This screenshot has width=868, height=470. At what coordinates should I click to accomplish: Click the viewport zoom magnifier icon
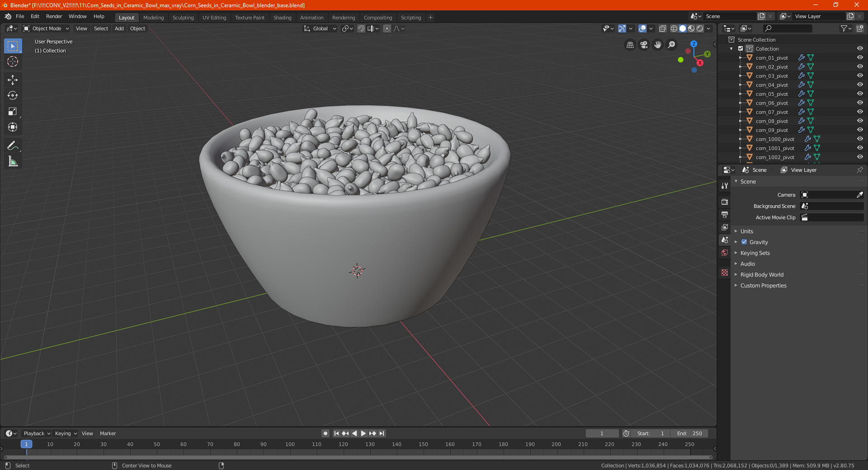click(x=672, y=45)
